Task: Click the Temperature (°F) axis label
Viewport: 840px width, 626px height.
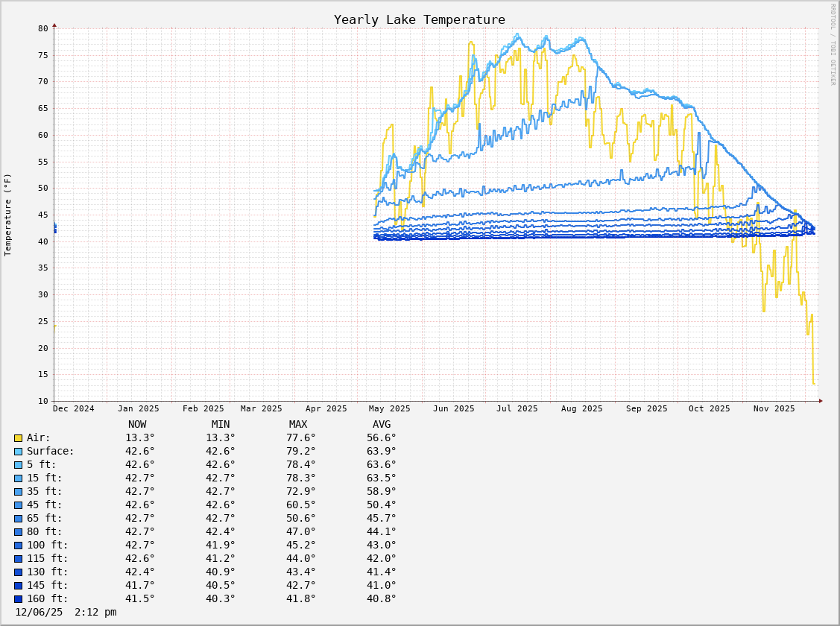Action: pos(8,215)
